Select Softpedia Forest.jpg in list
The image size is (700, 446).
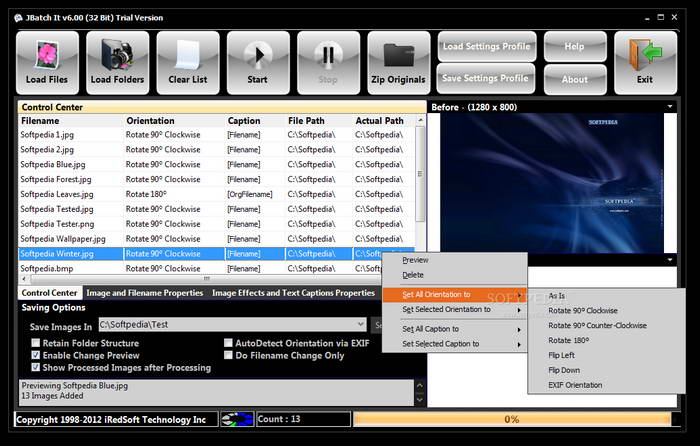point(217,179)
